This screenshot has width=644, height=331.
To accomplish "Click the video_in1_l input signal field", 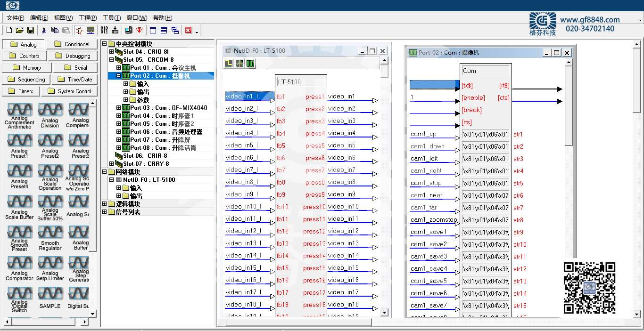I will coord(247,97).
